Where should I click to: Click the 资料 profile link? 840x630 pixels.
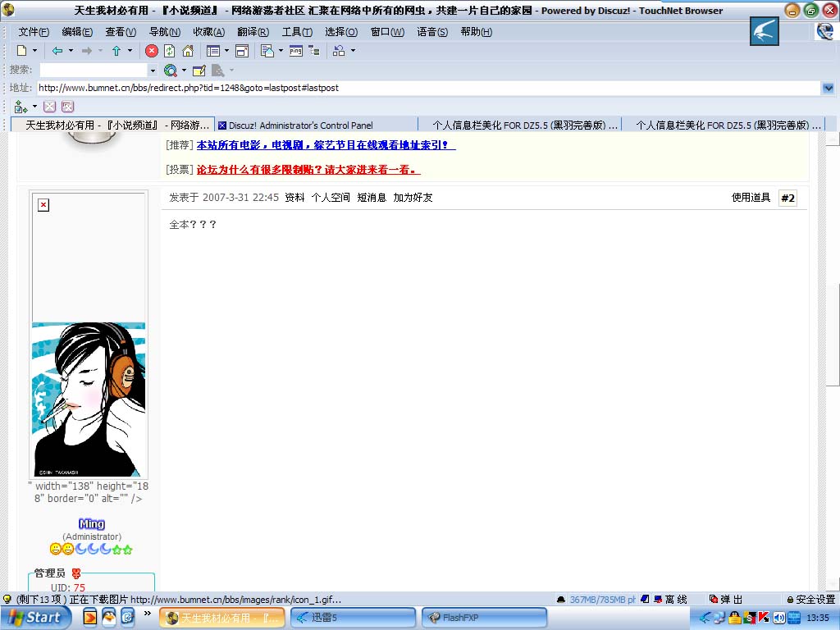point(294,198)
